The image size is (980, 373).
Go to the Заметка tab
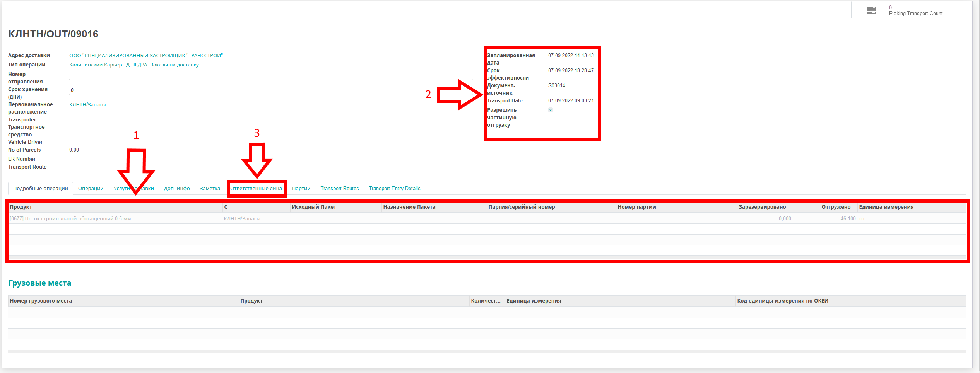pyautogui.click(x=210, y=189)
